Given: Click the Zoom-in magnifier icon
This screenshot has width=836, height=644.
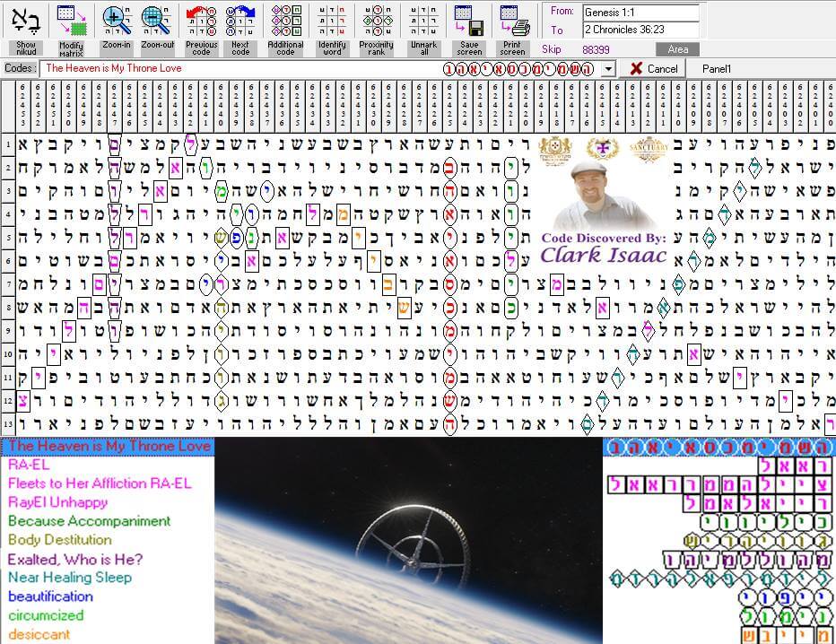Looking at the screenshot, I should pos(117,22).
